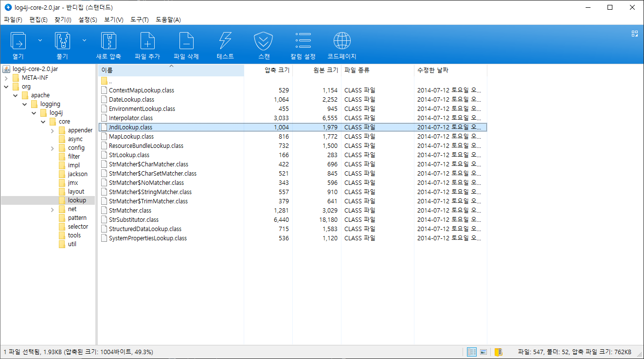Open the 편집(E) menu
The width and height of the screenshot is (644, 359).
(x=38, y=19)
